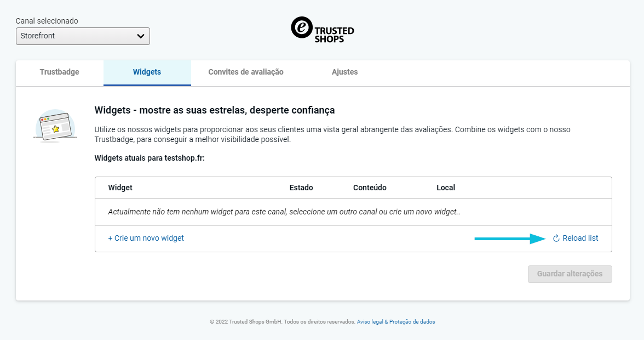Click the chevron arrow in channel selector
Screen dimensions: 644x340
(141, 36)
